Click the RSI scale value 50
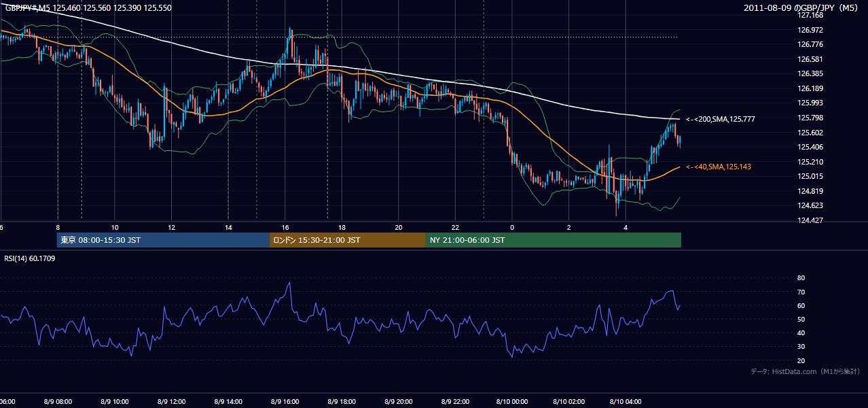 (x=801, y=319)
